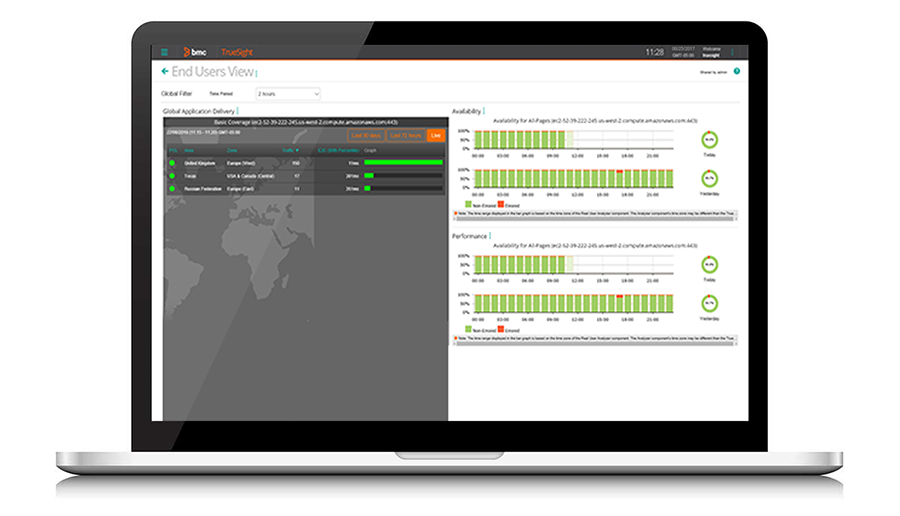Open End Users View title action menu

(x=257, y=73)
